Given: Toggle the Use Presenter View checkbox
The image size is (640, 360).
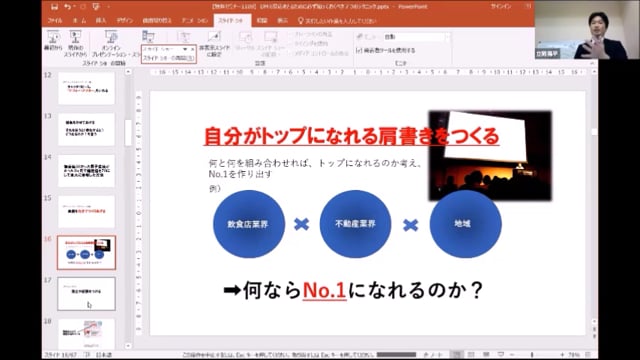Looking at the screenshot, I should tap(359, 50).
